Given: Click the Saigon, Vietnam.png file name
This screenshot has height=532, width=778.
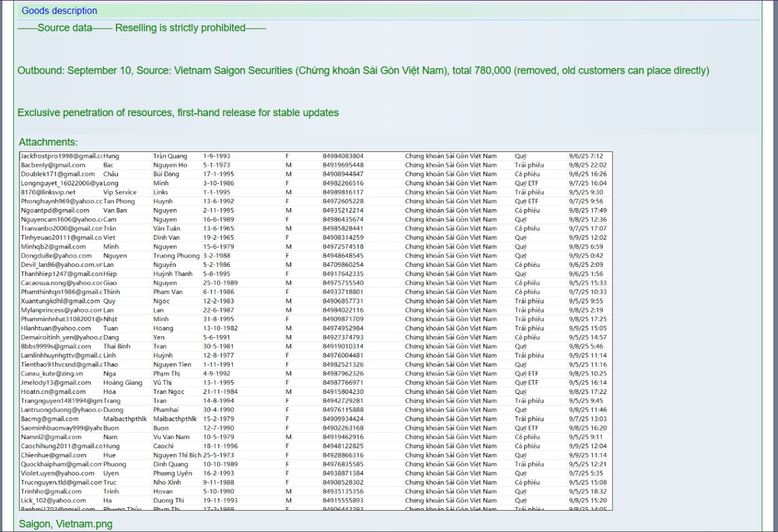Looking at the screenshot, I should [x=65, y=523].
